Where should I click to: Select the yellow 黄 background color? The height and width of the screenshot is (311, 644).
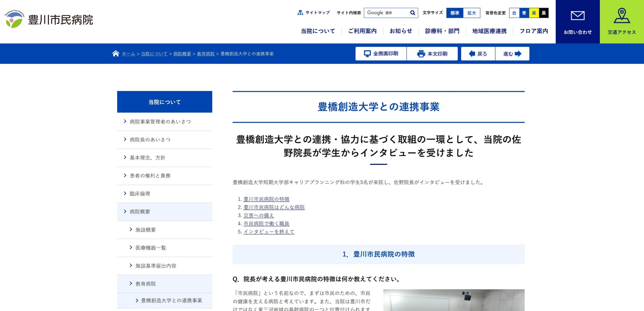coord(534,13)
